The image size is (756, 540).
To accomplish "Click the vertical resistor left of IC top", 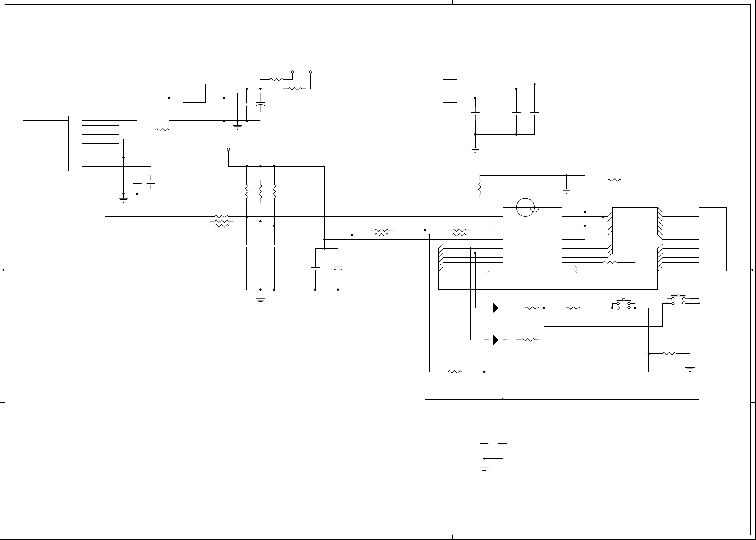I will point(480,187).
